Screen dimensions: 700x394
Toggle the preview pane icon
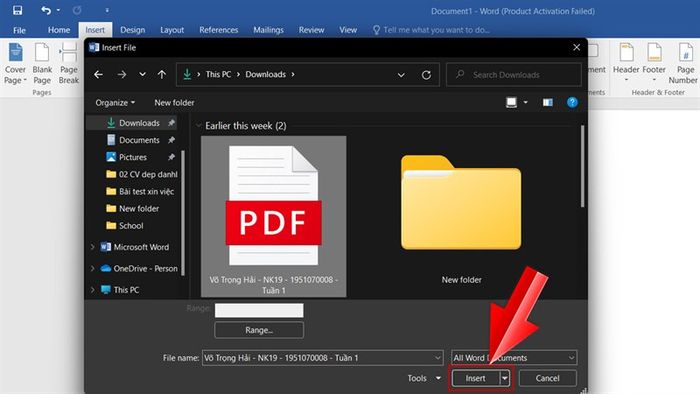coord(548,103)
